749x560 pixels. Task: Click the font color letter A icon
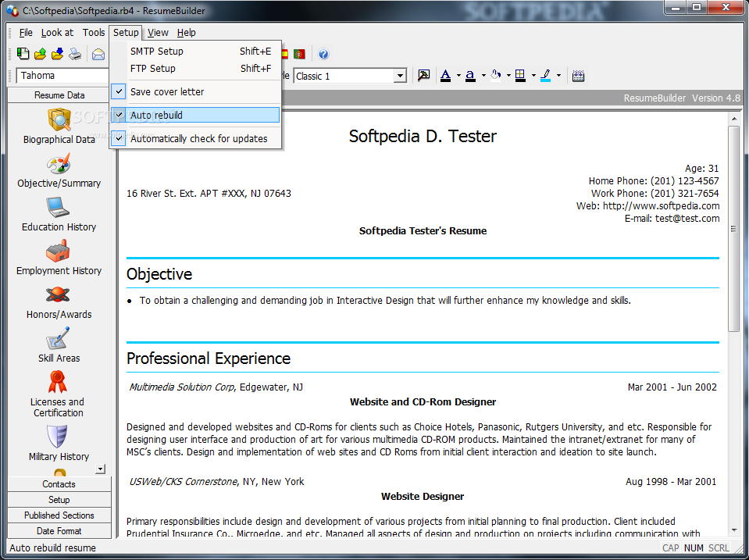pyautogui.click(x=446, y=76)
